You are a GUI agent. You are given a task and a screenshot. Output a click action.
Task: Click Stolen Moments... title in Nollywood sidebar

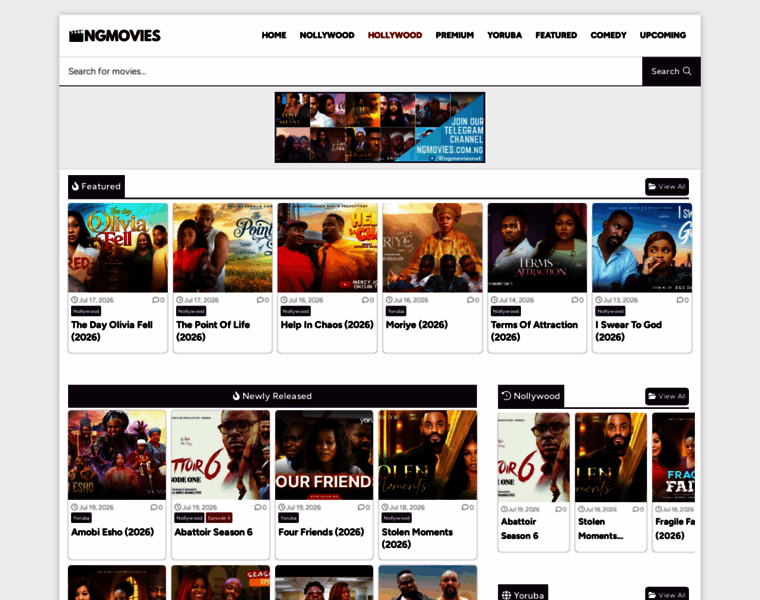point(600,529)
